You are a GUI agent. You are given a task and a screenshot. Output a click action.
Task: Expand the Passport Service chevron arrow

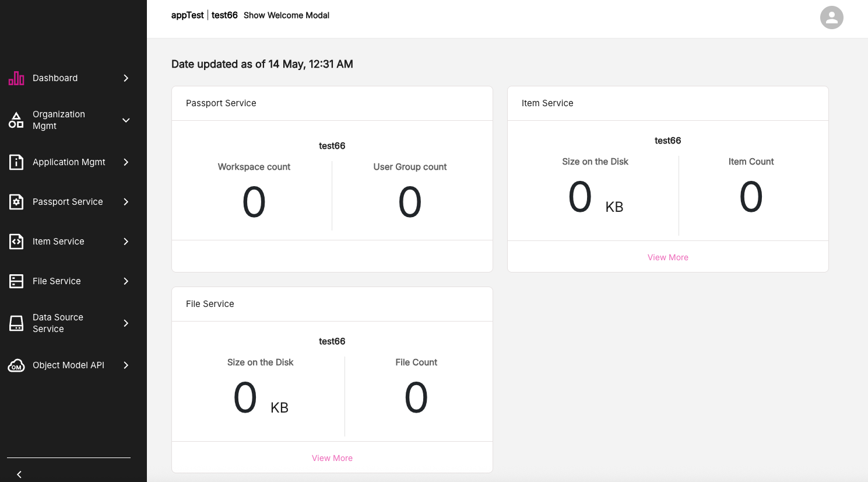tap(126, 202)
